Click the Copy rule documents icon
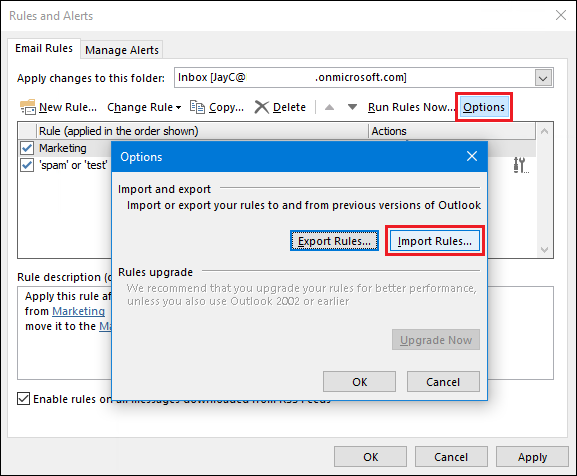Screen dimensions: 577x476 (197, 107)
